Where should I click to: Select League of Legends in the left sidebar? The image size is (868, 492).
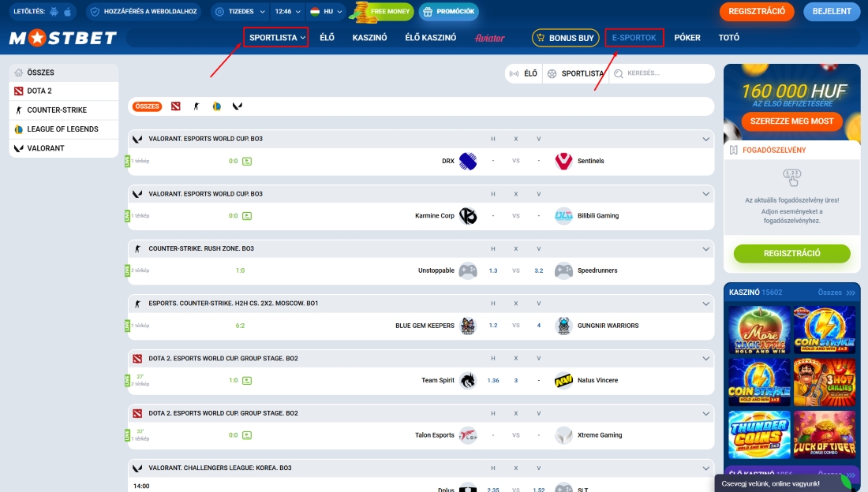pyautogui.click(x=64, y=129)
